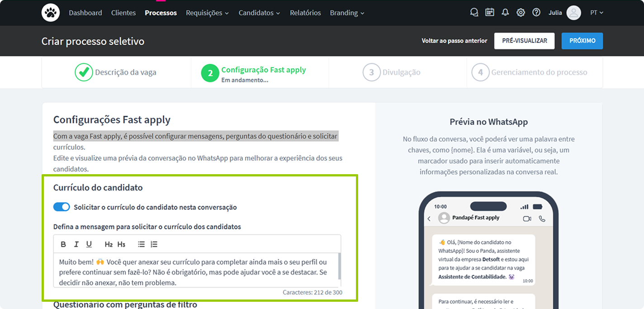644x309 pixels.
Task: Open notifications via the bell icon
Action: 505,12
